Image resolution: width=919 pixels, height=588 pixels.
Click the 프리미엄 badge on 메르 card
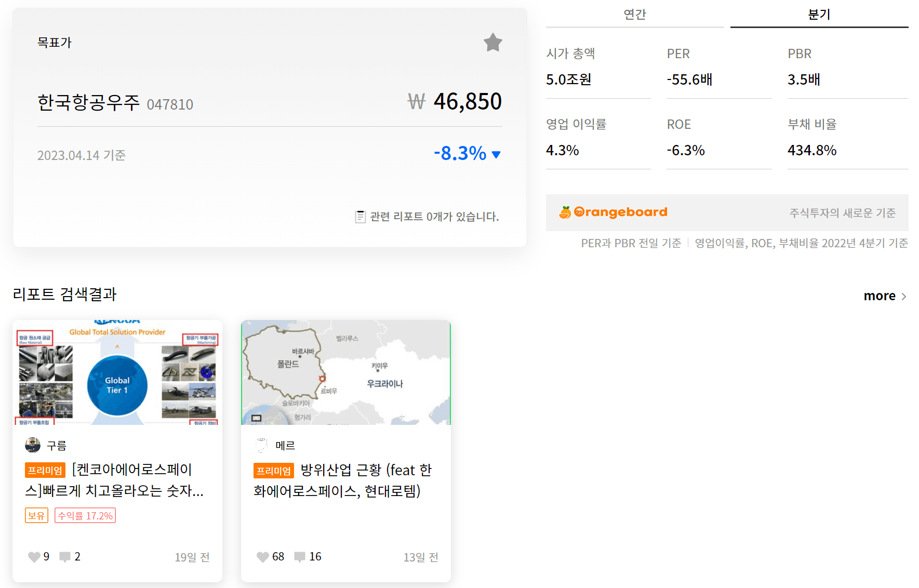(x=274, y=471)
